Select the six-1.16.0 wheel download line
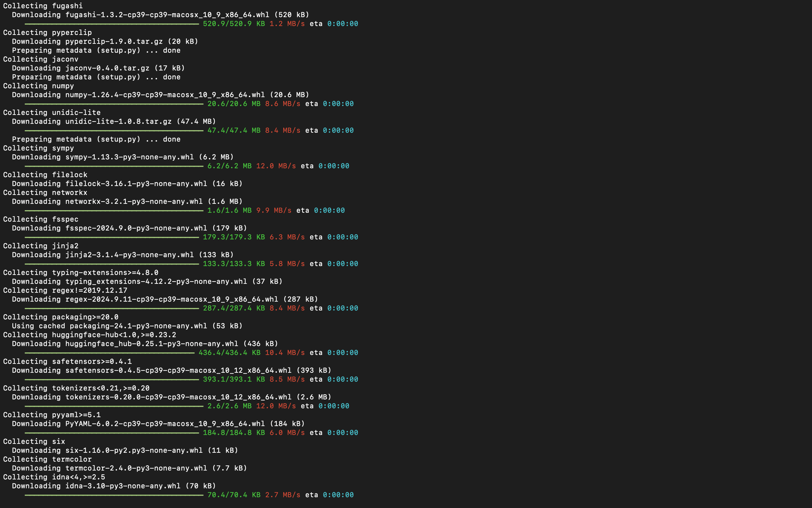 click(125, 451)
